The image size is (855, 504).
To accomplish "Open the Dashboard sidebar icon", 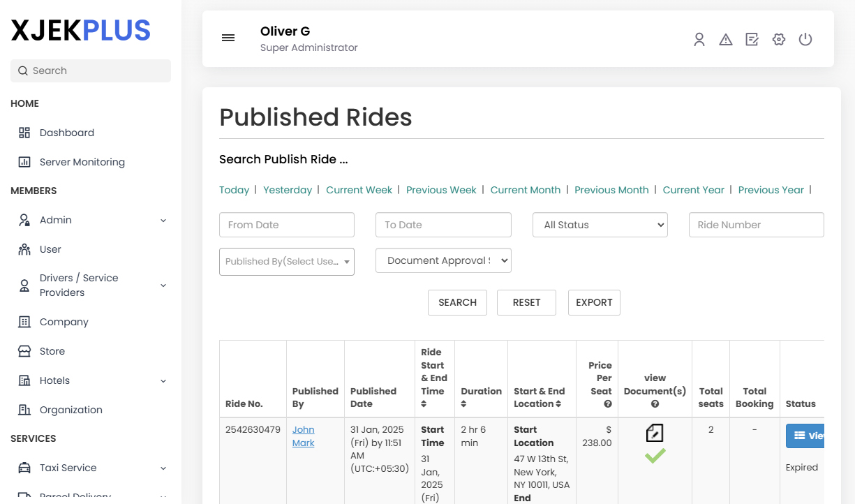I will 23,132.
